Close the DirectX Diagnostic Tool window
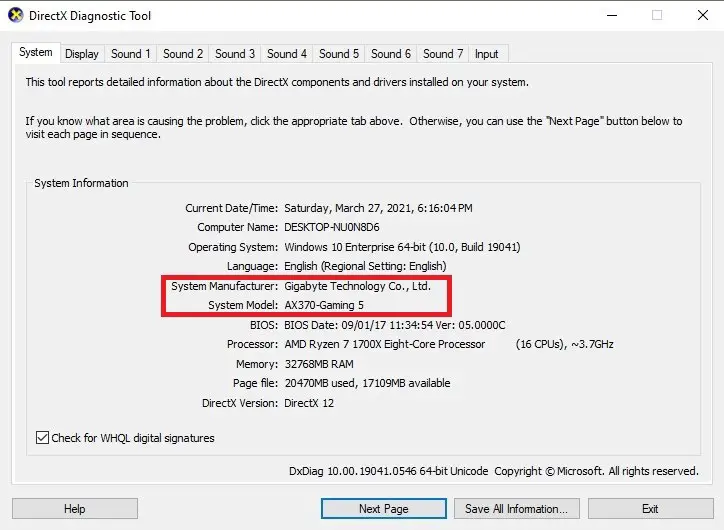This screenshot has width=724, height=530. click(700, 15)
